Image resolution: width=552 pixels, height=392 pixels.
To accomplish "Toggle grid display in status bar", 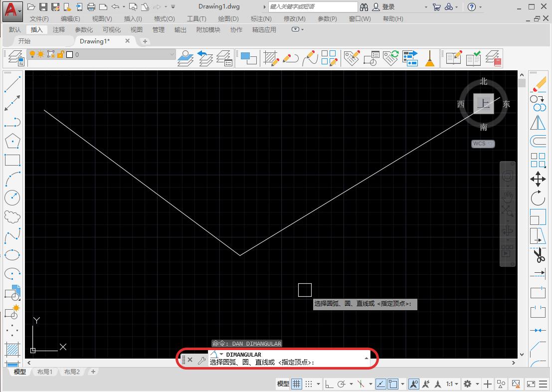I will pyautogui.click(x=297, y=384).
